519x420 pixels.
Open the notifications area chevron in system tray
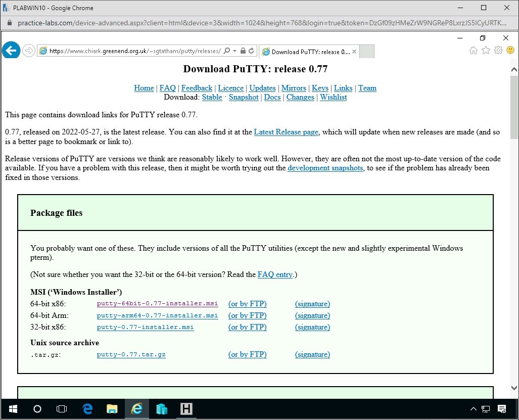click(x=473, y=409)
